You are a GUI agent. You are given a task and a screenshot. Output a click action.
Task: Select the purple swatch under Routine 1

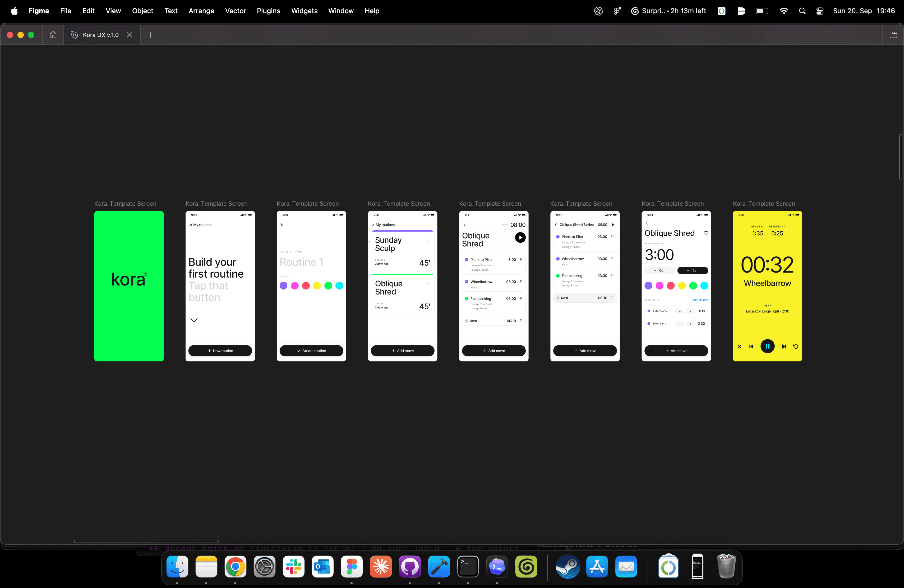(283, 286)
